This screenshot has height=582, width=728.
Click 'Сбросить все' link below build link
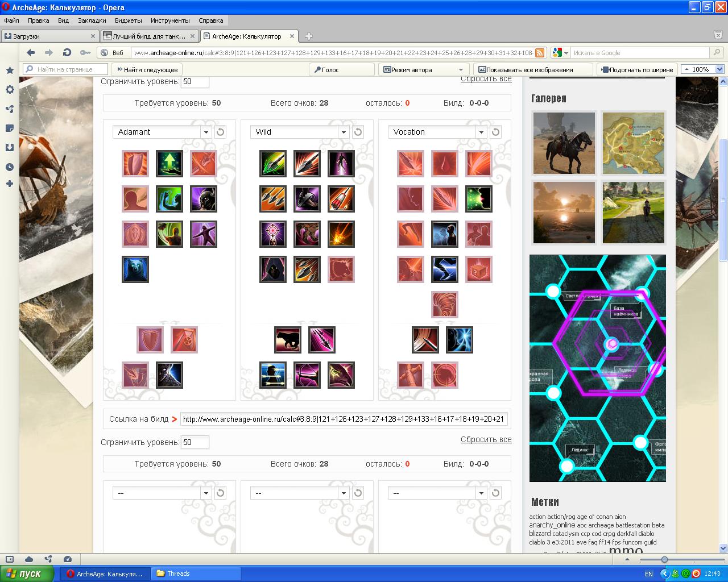point(486,439)
